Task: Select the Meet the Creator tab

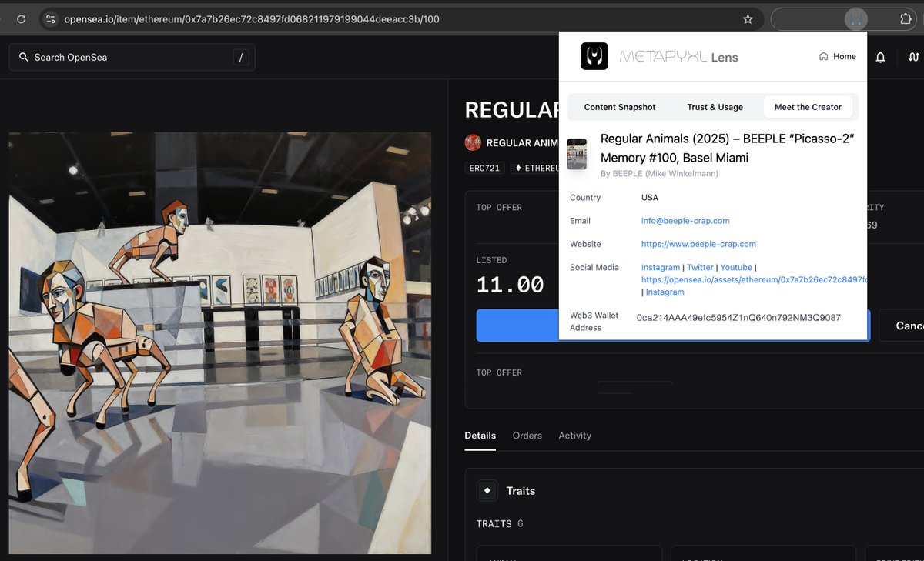Action: click(808, 107)
